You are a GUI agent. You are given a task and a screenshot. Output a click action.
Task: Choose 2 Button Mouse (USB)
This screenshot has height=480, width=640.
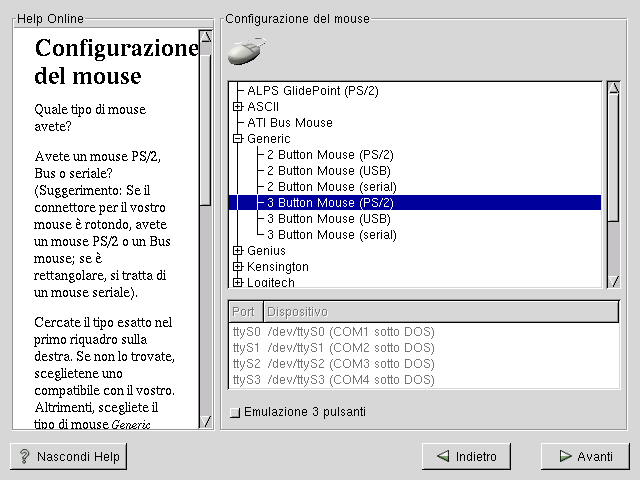[327, 171]
